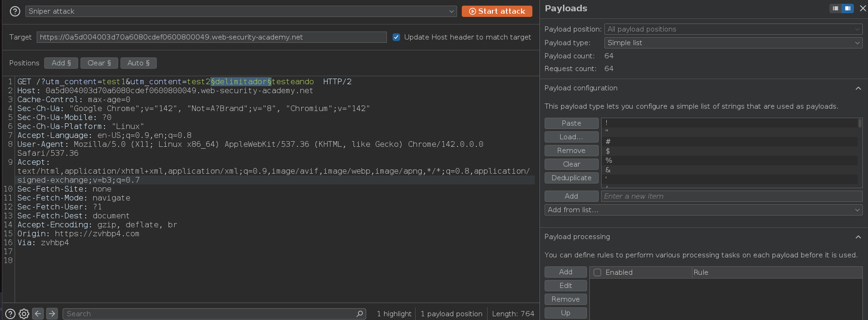Click the help icon beside attack type
Screen dimensions: 868x320
(x=15, y=11)
